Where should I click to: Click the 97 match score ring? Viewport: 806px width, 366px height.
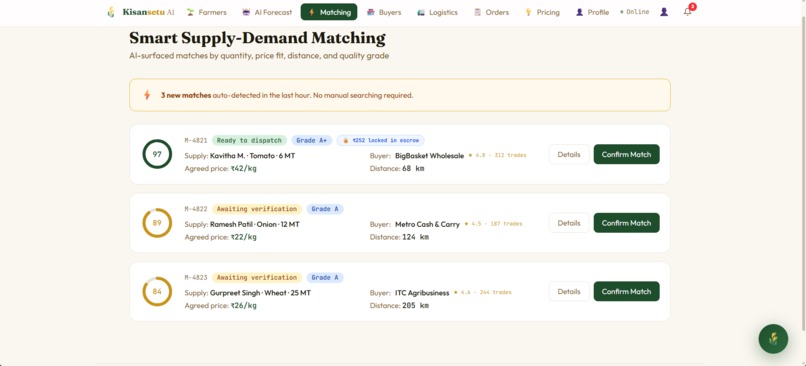click(157, 154)
